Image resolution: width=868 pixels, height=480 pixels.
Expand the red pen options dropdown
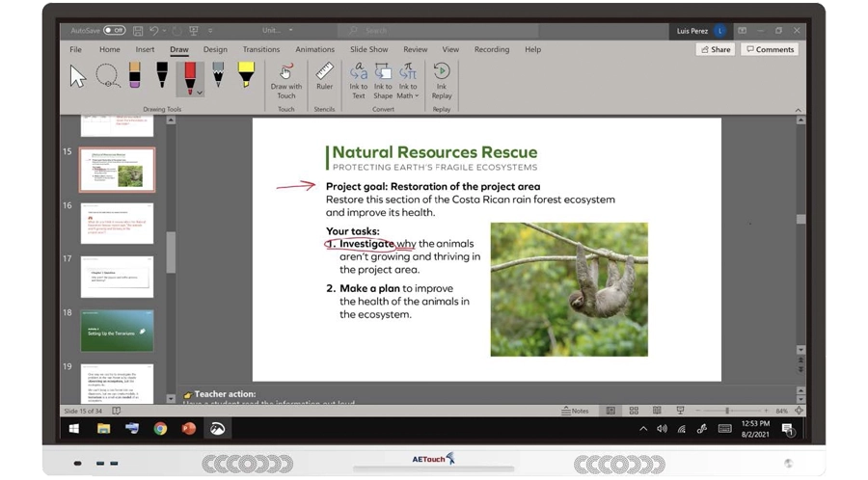click(200, 93)
